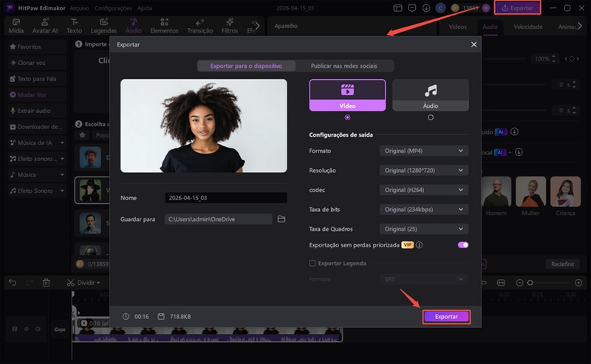Open the Formato dropdown
This screenshot has width=591, height=364.
tap(424, 151)
